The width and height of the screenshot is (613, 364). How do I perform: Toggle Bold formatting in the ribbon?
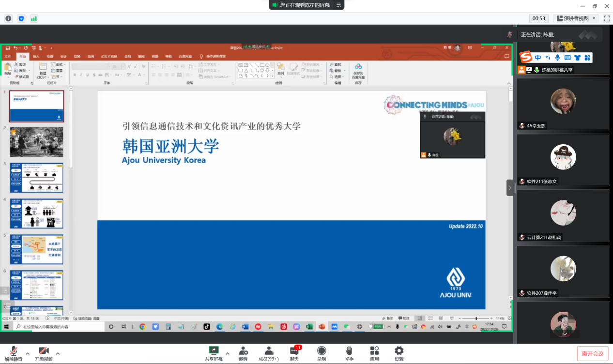point(74,75)
